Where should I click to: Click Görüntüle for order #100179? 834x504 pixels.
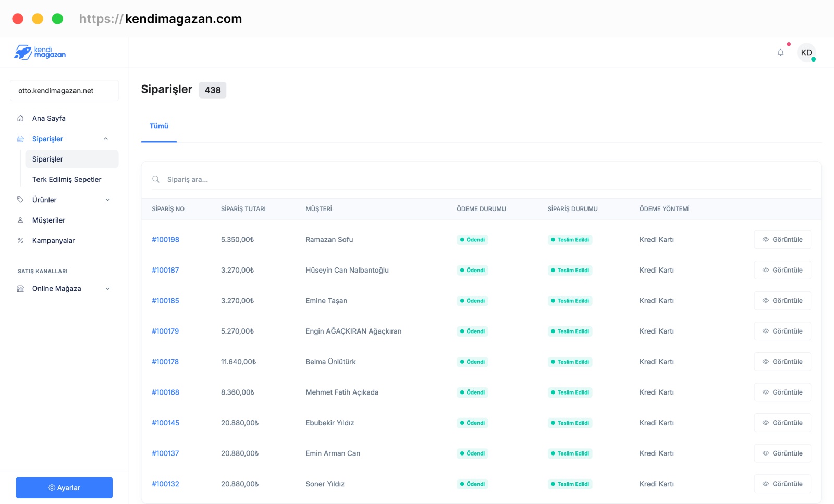pos(782,331)
